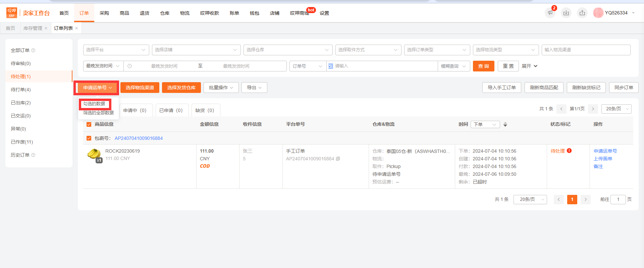The height and width of the screenshot is (268, 644).
Task: Click 选择发货仓库 button
Action: point(181,88)
